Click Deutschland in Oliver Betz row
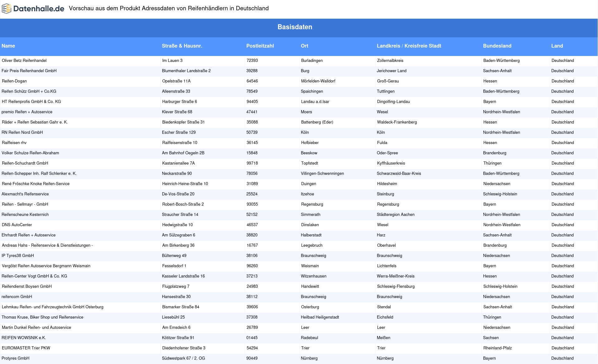This screenshot has height=364, width=598. tap(563, 60)
